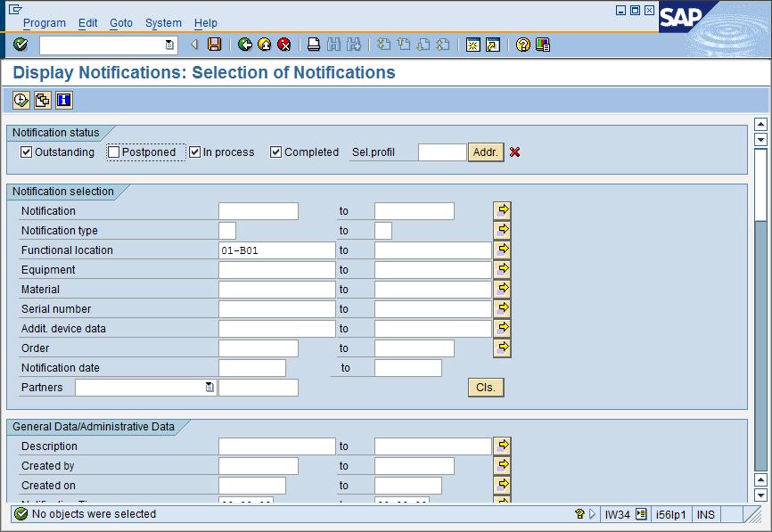772x532 pixels.
Task: Open the Edit menu
Action: tap(87, 23)
